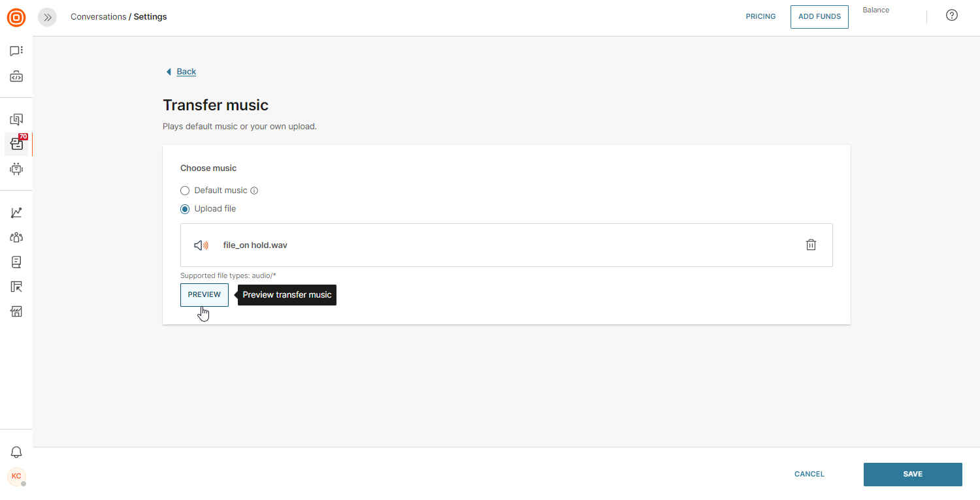
Task: Open the notifications bell
Action: (16, 452)
